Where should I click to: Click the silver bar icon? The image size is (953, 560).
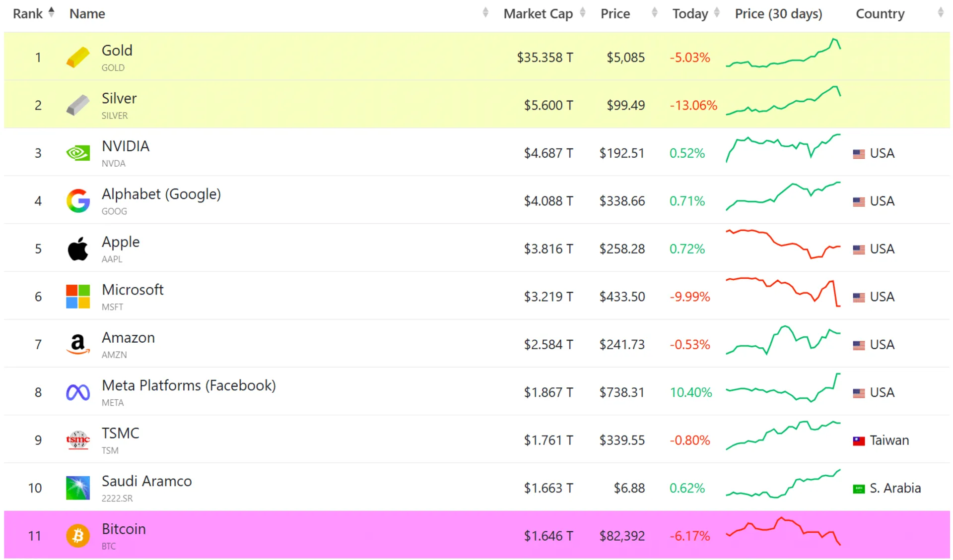78,105
